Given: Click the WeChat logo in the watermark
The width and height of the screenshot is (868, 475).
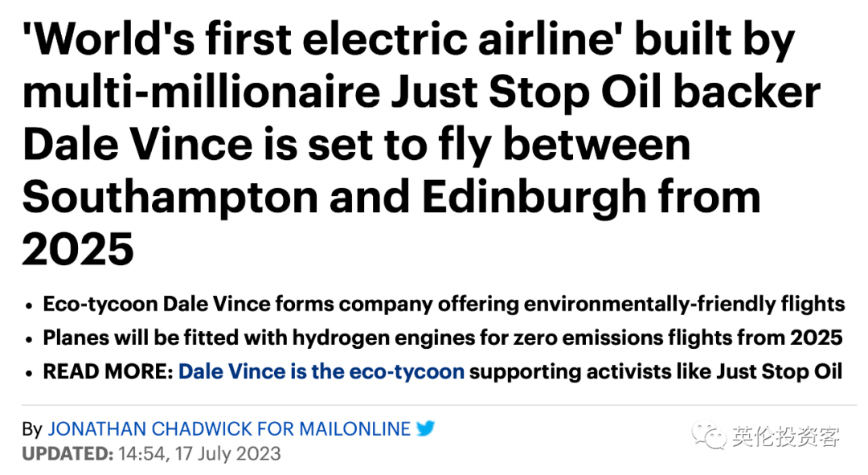Looking at the screenshot, I should pos(708,436).
